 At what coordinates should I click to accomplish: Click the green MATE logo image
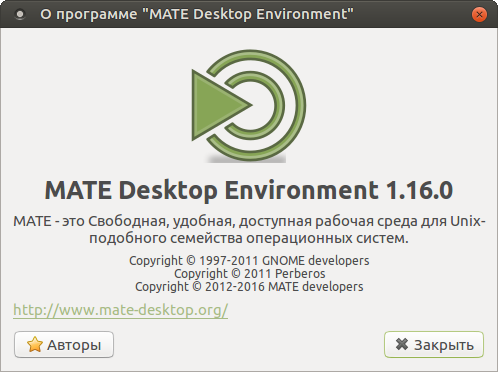[x=249, y=106]
